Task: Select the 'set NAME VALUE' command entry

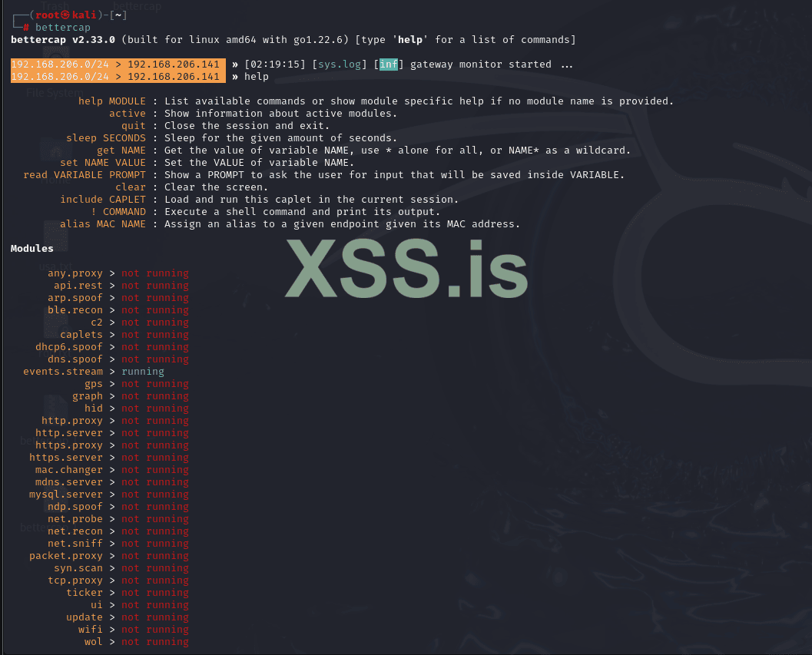Action: 102,163
